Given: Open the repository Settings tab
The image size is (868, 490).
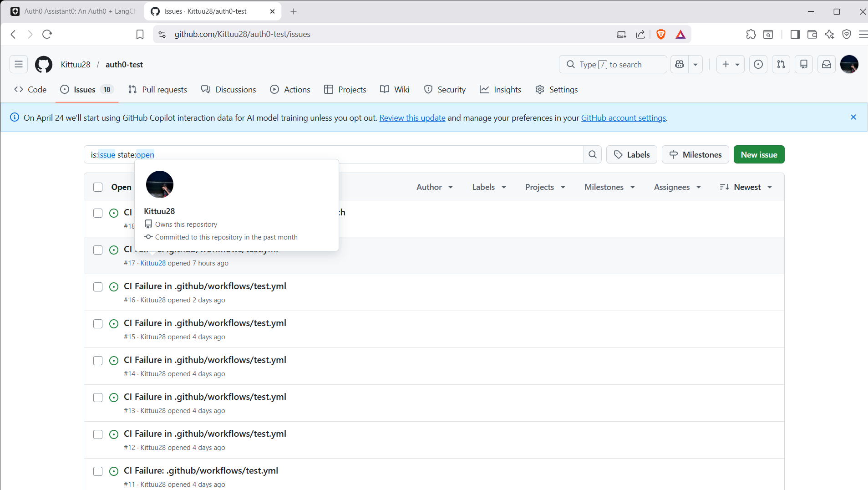Looking at the screenshot, I should pyautogui.click(x=557, y=90).
